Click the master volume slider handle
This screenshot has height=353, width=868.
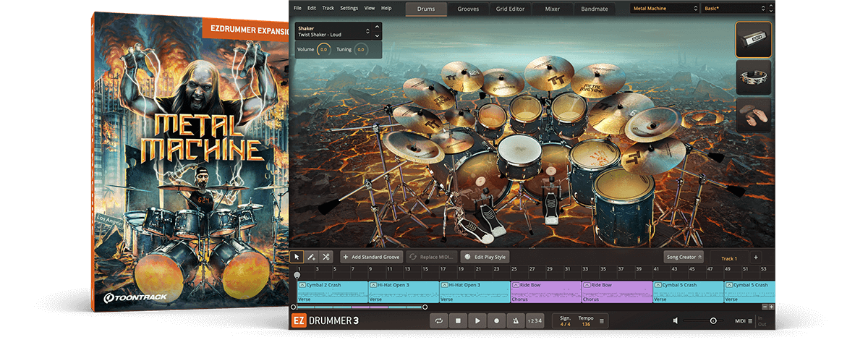tap(713, 320)
